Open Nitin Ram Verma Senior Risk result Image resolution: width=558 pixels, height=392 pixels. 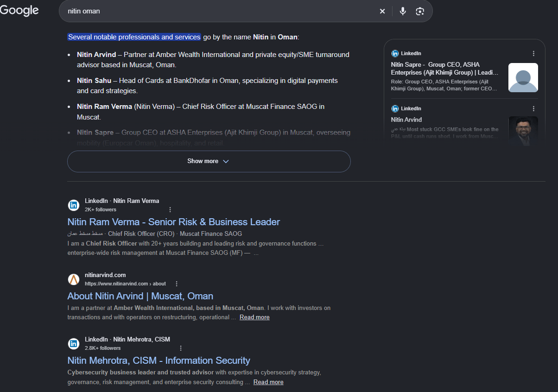point(174,221)
